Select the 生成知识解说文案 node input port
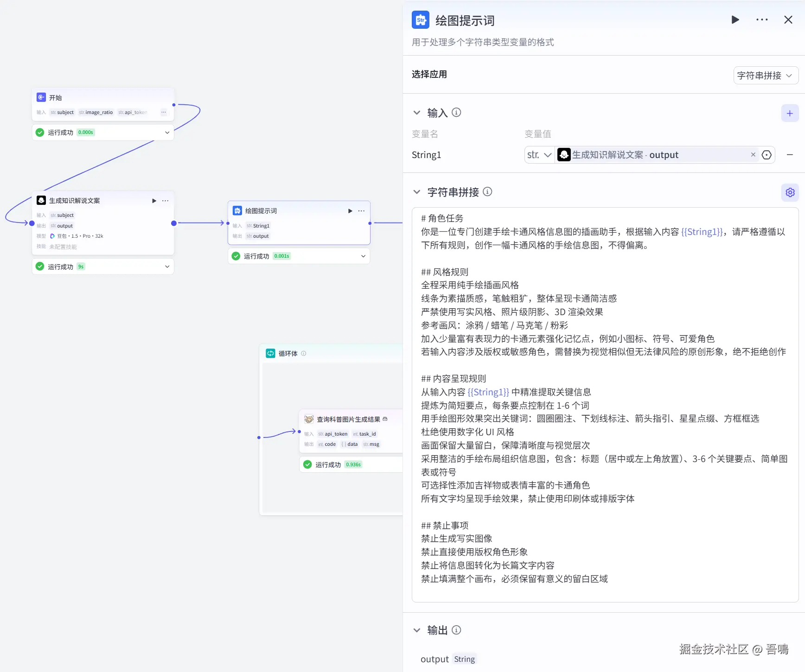Viewport: 805px width, 672px height. (x=32, y=223)
